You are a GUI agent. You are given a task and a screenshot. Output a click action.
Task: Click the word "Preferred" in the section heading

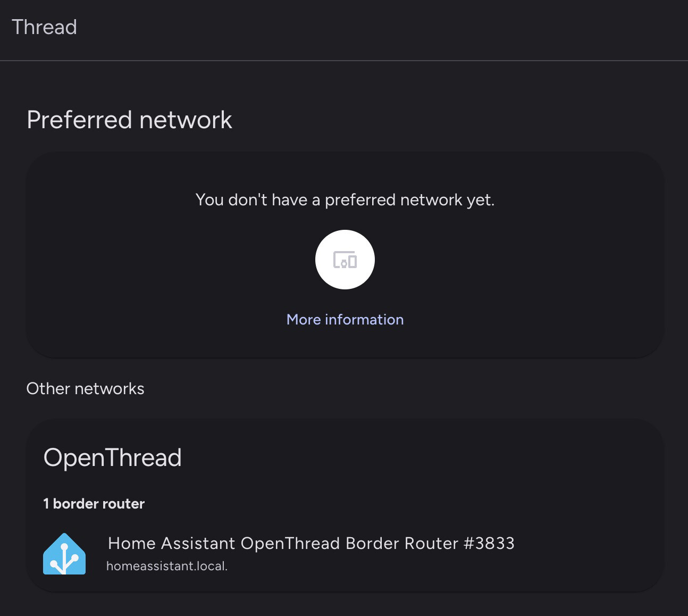click(79, 120)
